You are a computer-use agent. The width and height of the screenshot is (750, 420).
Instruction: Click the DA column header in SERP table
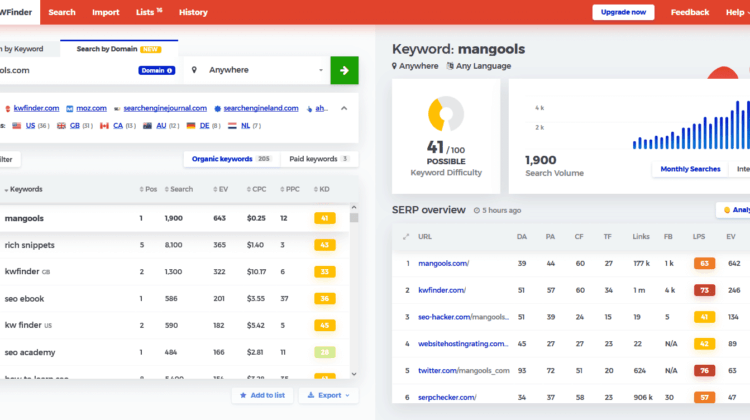(521, 237)
